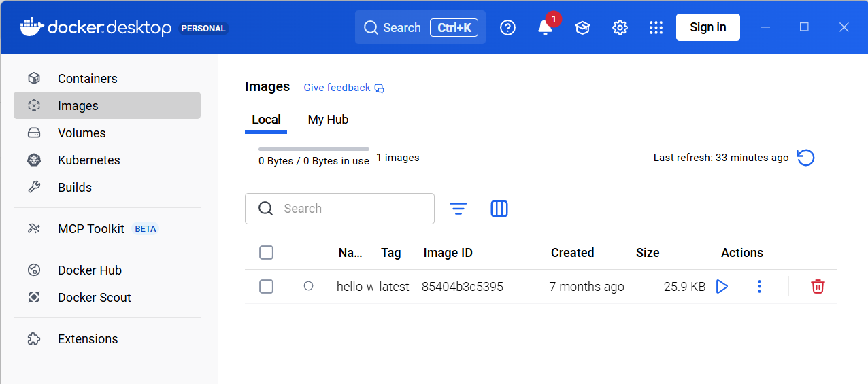
Task: Click the Docker whale logo
Action: click(x=32, y=27)
